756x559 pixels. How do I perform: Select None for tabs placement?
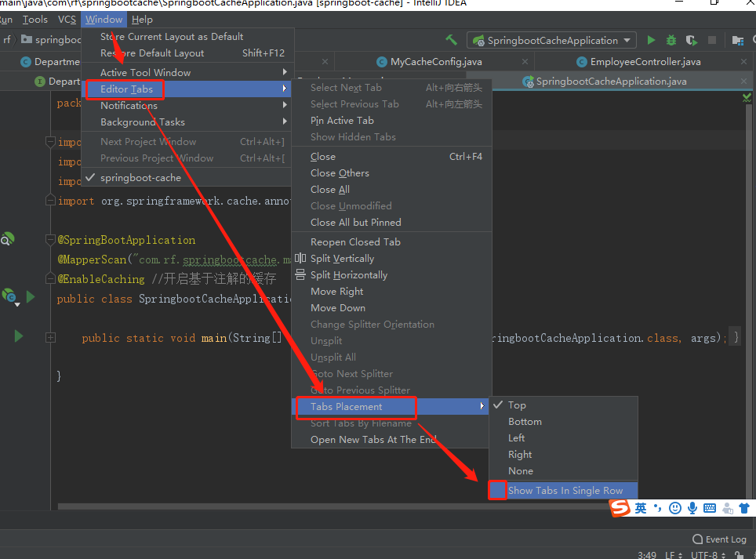pyautogui.click(x=563, y=471)
